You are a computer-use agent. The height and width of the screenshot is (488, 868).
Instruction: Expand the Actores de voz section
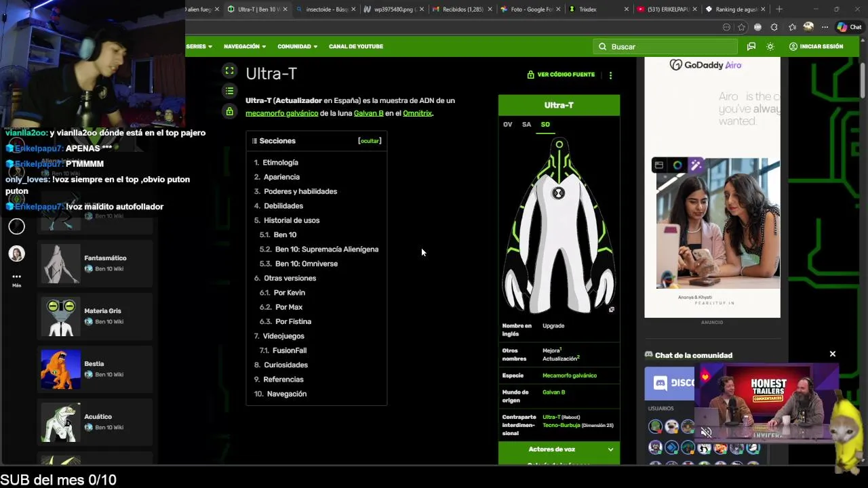[x=559, y=449]
